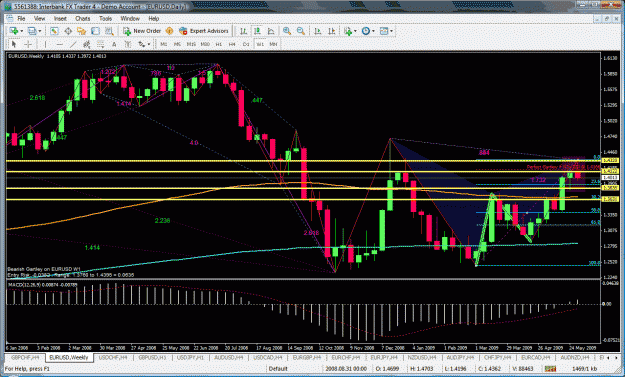
Task: Open the Window menu
Action: click(130, 18)
